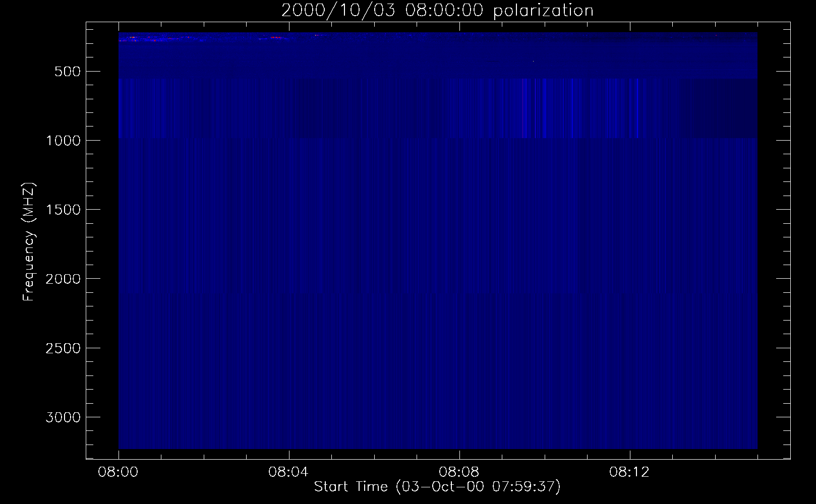Click the 'Frequency (MHZ)' axis label
The height and width of the screenshot is (504, 816).
(29, 241)
